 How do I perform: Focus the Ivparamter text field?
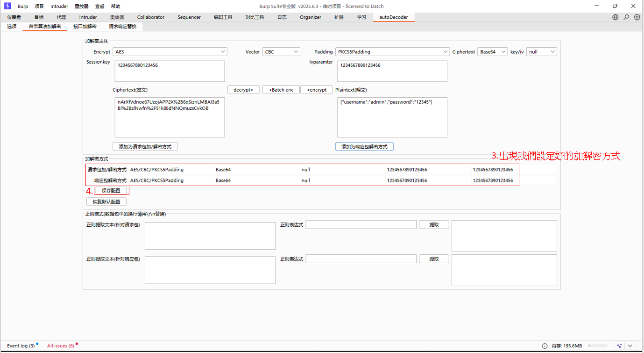point(392,71)
